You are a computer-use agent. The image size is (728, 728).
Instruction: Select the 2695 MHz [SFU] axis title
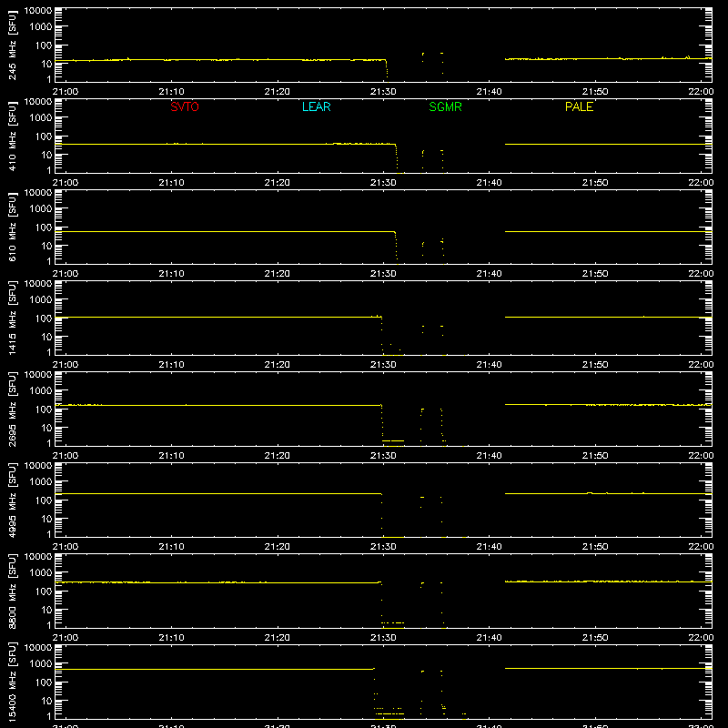12,409
